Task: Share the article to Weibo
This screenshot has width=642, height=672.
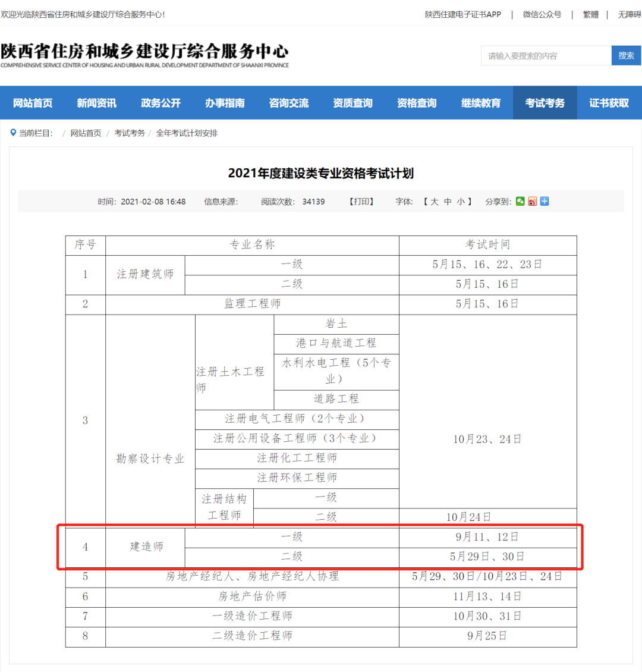Action: tap(532, 201)
